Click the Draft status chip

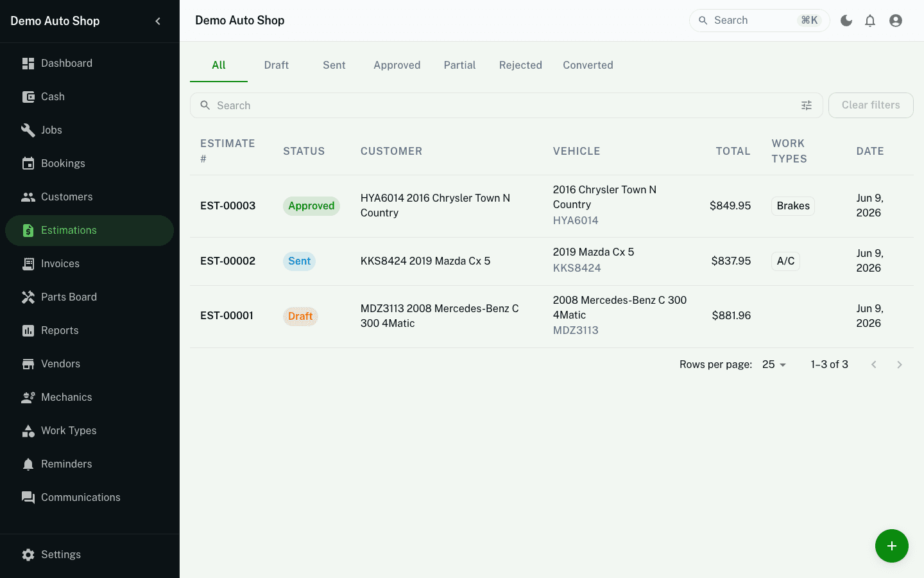(x=300, y=316)
